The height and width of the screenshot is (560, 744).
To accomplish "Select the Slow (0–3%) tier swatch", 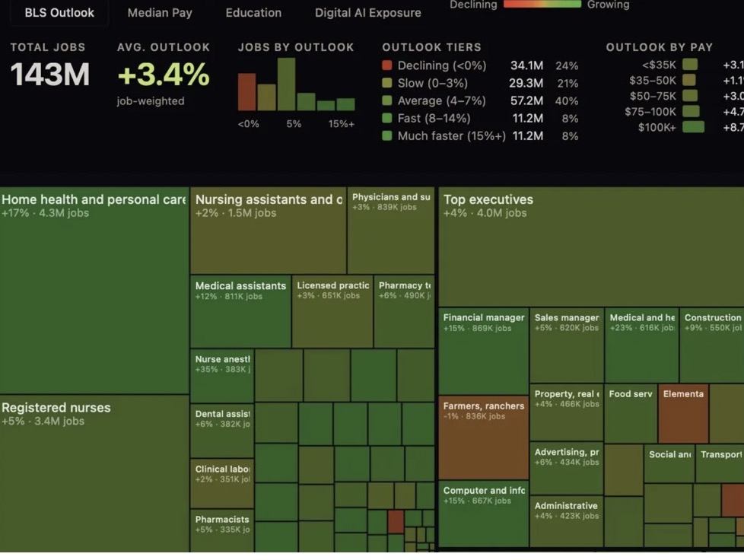I will (387, 83).
